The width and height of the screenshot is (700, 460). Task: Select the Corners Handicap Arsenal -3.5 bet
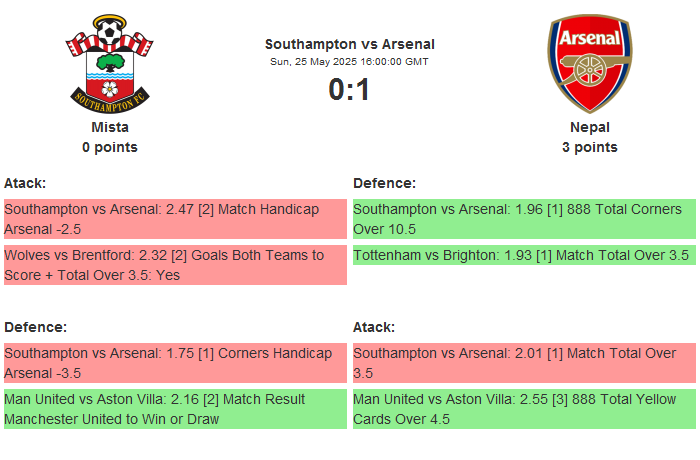coord(175,363)
